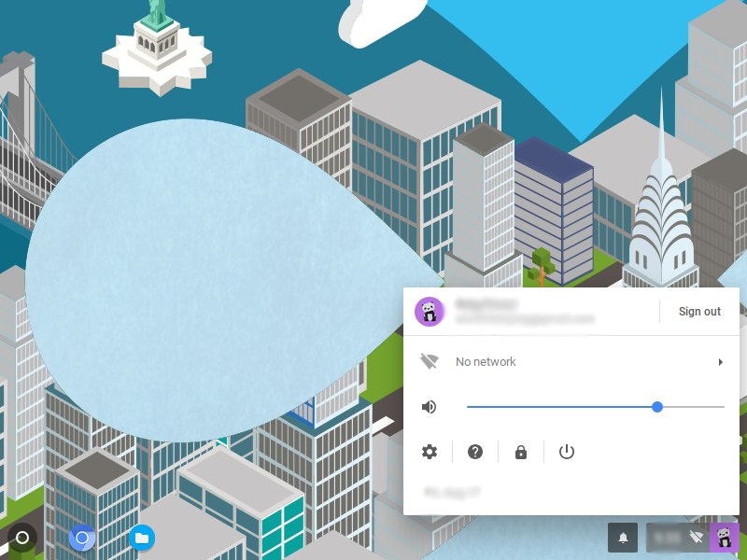This screenshot has height=560, width=747.
Task: Open the Help question mark icon
Action: 475,452
